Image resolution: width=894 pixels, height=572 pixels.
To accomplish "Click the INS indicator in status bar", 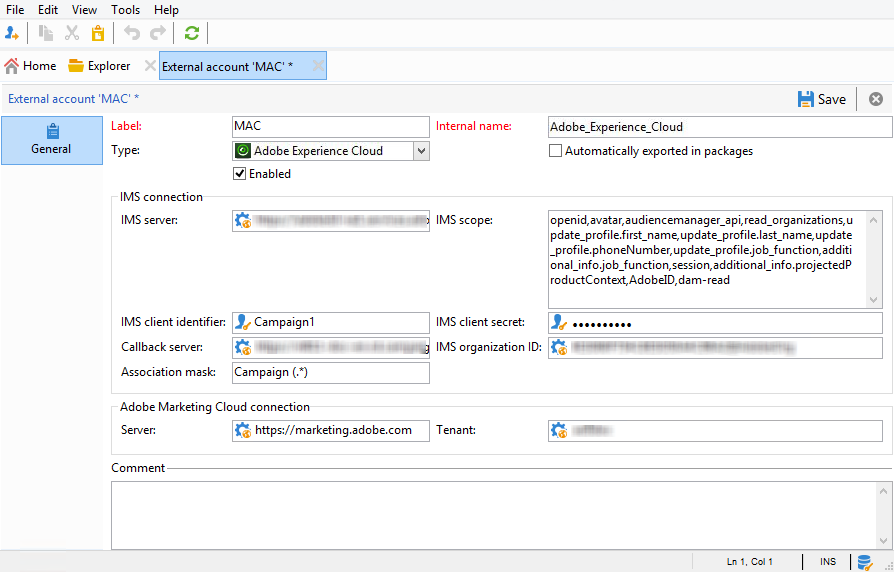I will [x=828, y=562].
